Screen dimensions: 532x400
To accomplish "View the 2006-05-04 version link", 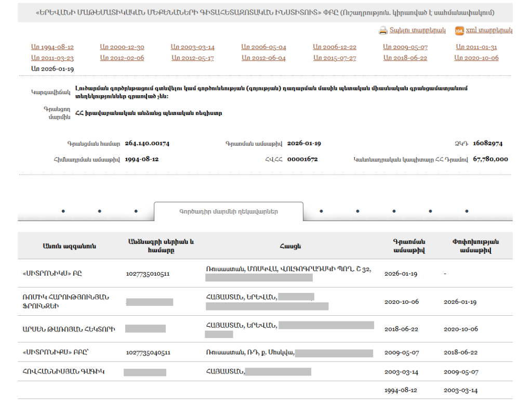I will click(x=263, y=47).
